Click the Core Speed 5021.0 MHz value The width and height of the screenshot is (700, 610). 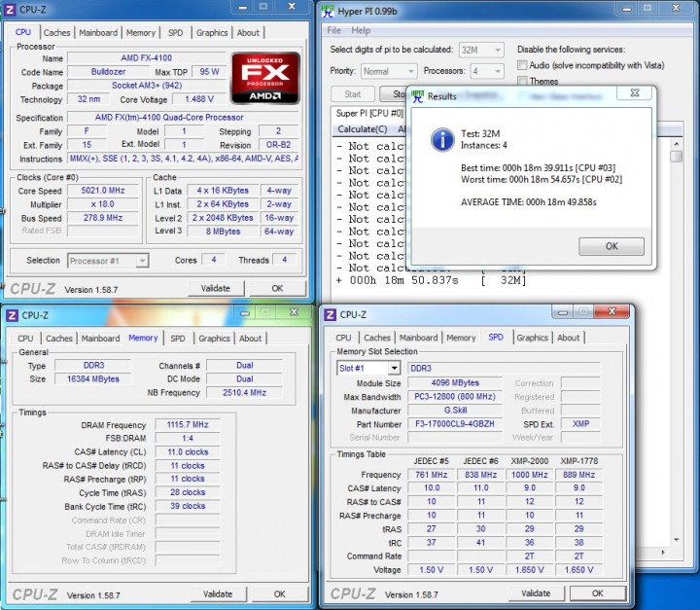point(103,191)
